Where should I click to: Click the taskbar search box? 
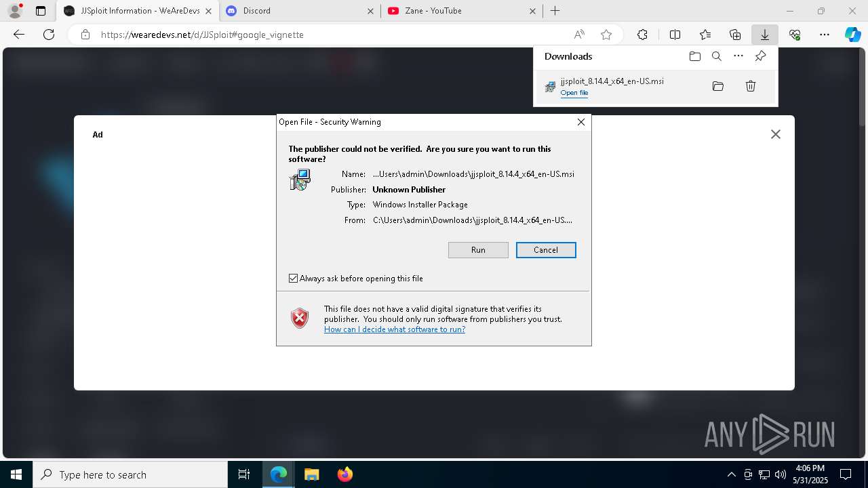coord(130,474)
